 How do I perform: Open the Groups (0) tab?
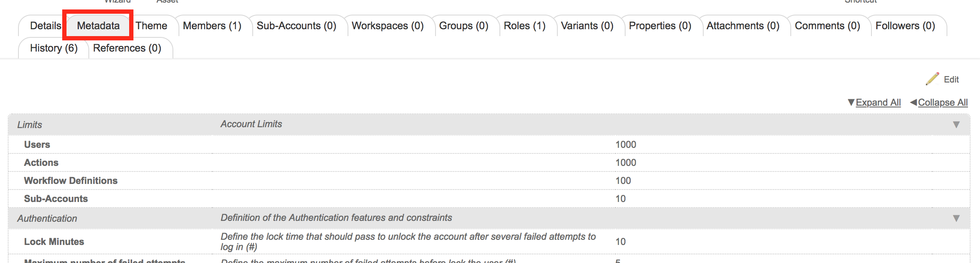464,26
